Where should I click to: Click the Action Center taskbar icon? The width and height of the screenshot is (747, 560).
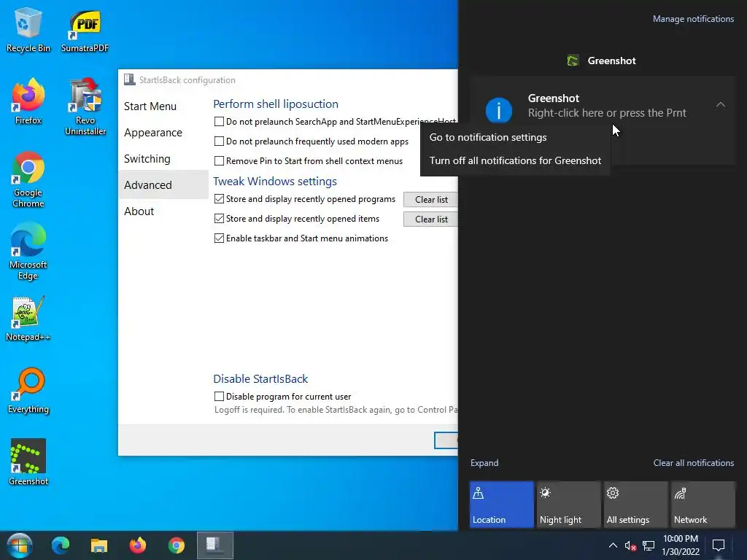(x=719, y=545)
